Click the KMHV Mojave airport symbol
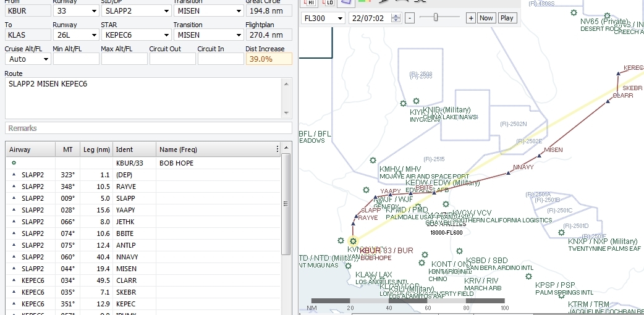The width and height of the screenshot is (644, 315). tap(373, 160)
